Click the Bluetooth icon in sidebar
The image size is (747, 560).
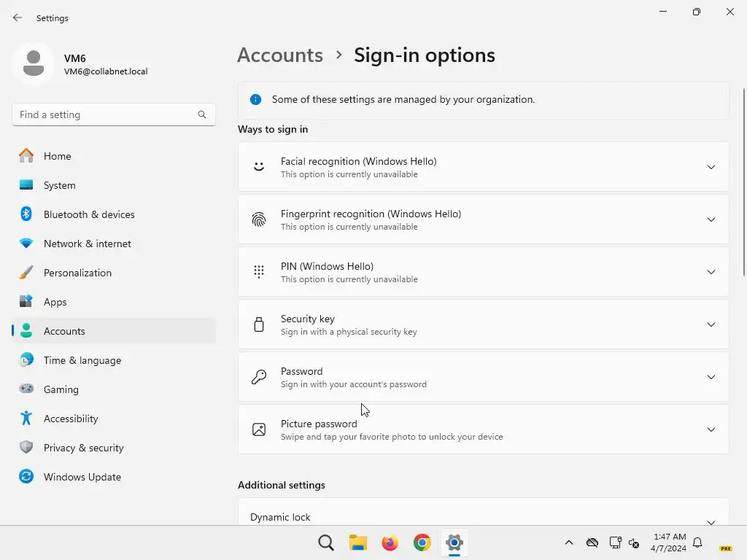pos(26,214)
